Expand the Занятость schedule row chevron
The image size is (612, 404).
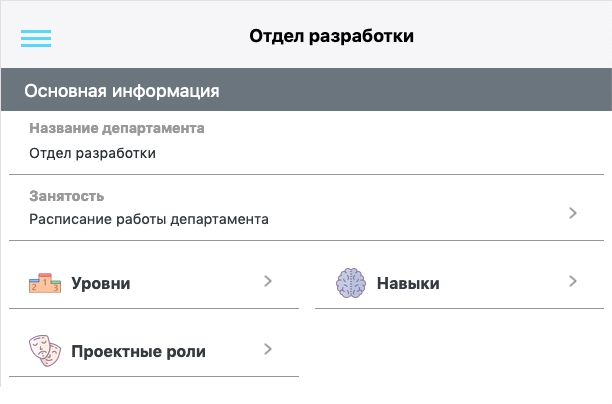pyautogui.click(x=573, y=213)
